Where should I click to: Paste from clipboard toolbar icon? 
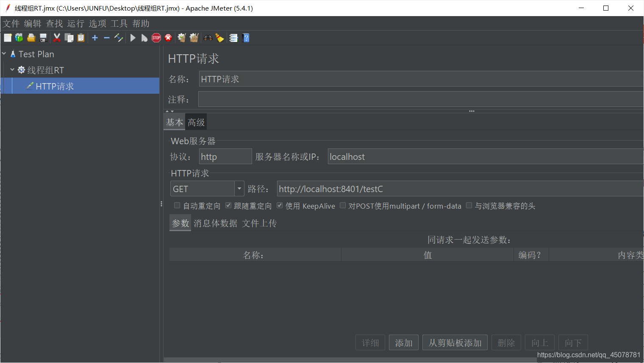tap(80, 38)
